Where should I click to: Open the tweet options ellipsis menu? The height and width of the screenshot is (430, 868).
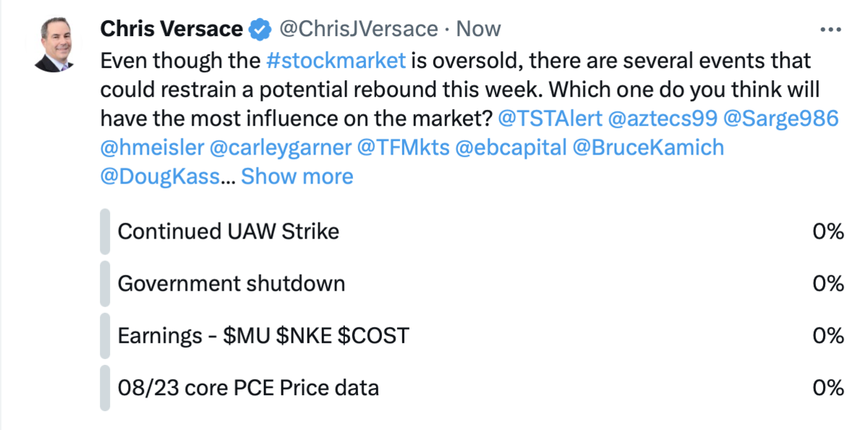829,27
